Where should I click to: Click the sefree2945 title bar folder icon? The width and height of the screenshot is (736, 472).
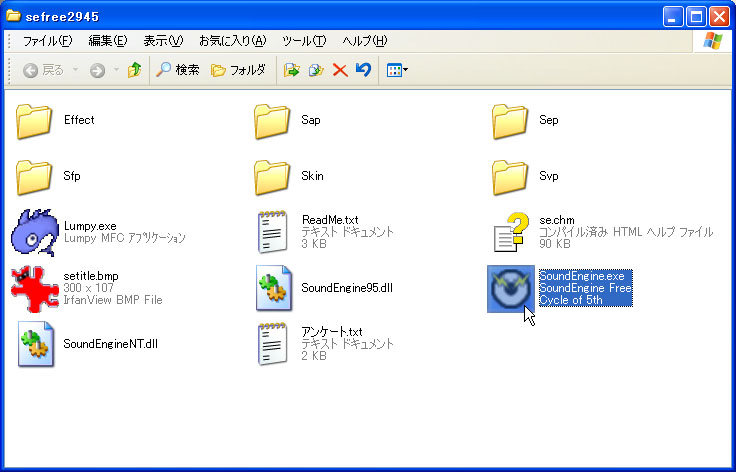13,16
